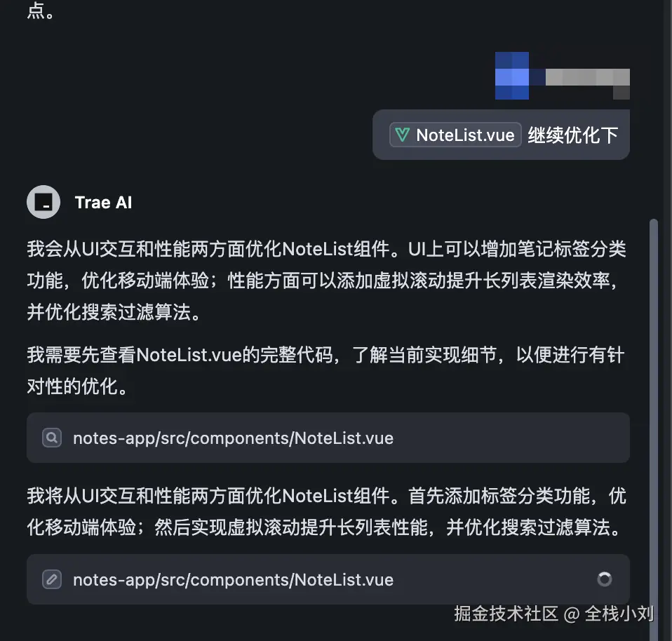Click the pencil edit icon beside NoteList.vue path
672x641 pixels.
point(52,579)
